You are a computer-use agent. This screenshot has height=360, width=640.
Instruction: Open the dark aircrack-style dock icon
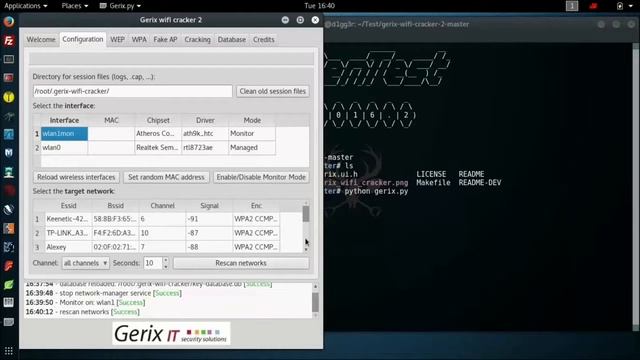tap(9, 116)
